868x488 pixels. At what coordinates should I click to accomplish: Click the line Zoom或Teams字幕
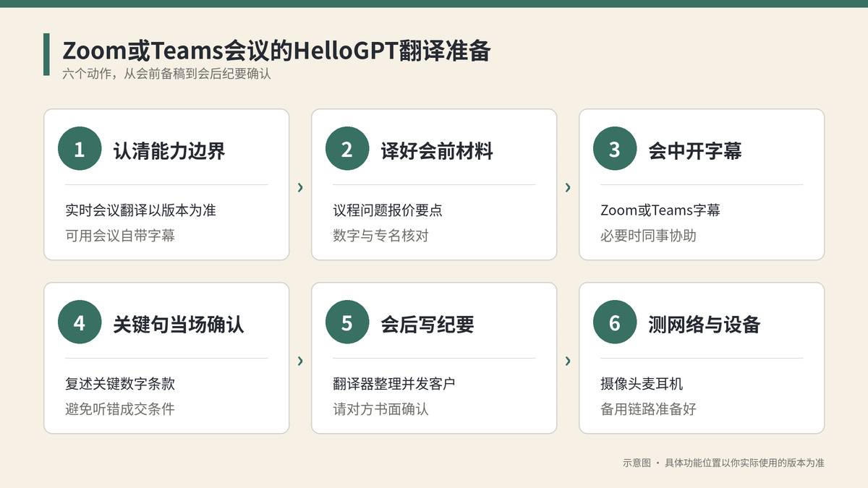(x=660, y=210)
